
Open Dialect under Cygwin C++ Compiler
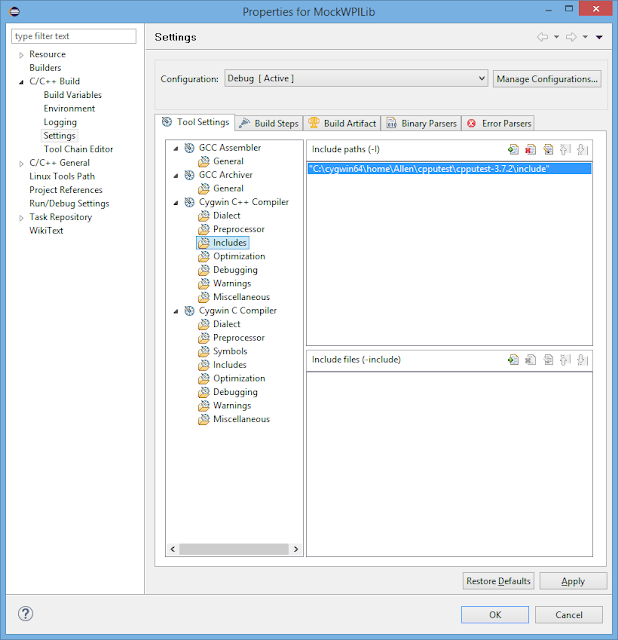(227, 216)
